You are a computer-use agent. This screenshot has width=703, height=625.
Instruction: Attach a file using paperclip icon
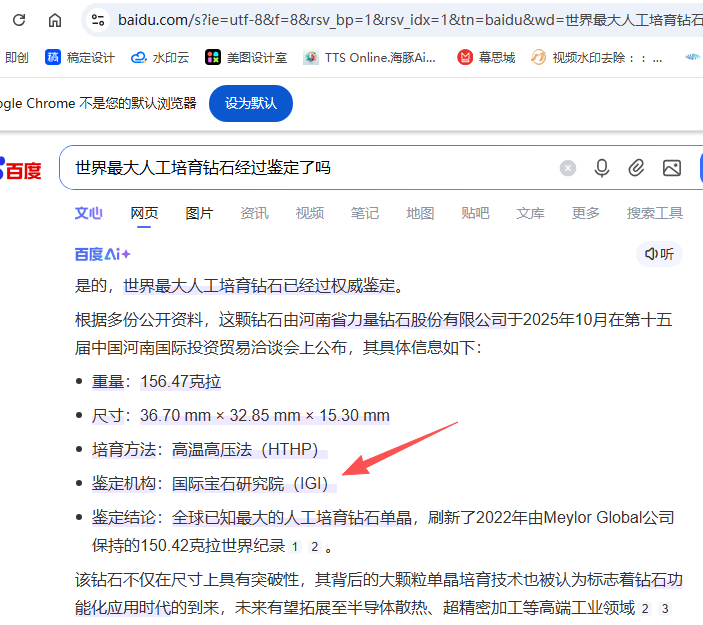[x=636, y=168]
